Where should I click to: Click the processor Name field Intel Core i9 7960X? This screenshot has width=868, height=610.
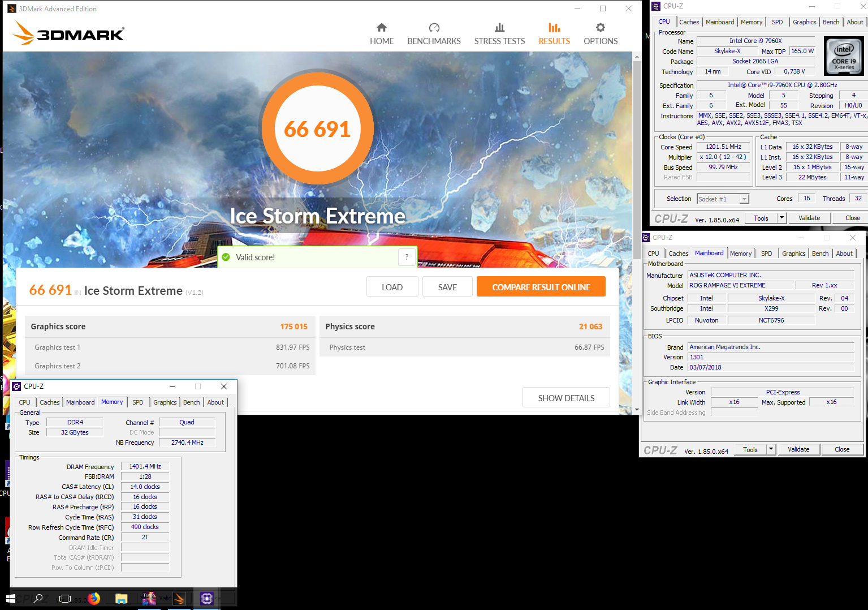pyautogui.click(x=755, y=41)
